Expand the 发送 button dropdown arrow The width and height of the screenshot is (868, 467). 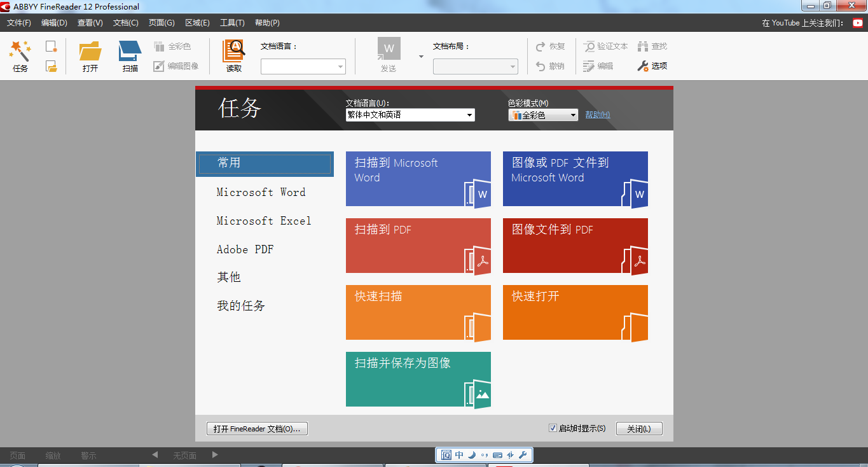[421, 57]
